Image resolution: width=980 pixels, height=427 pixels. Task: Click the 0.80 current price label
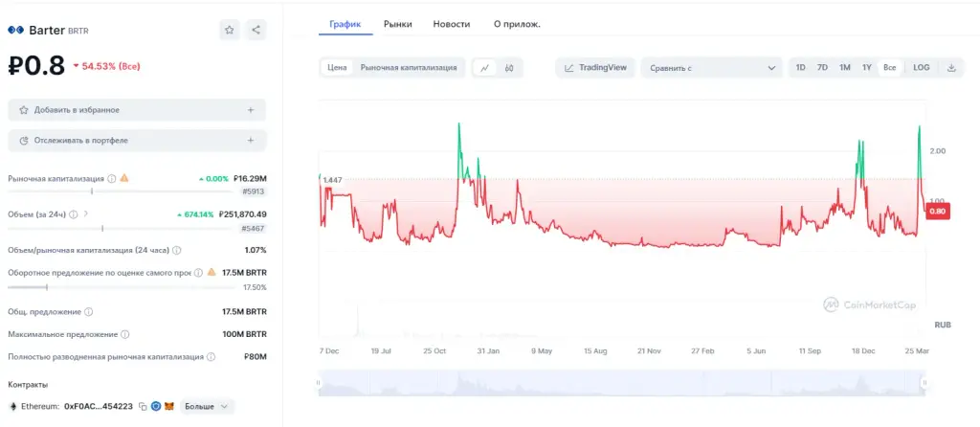(938, 212)
